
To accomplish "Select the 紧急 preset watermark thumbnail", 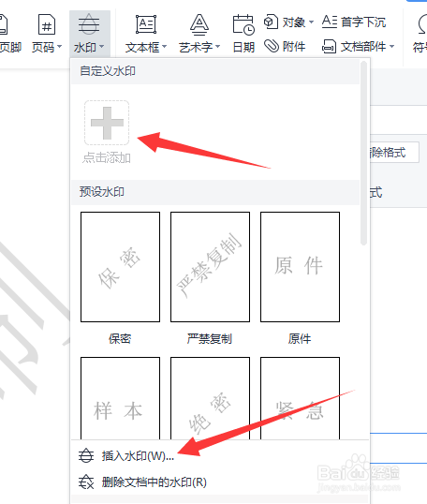I will click(300, 398).
